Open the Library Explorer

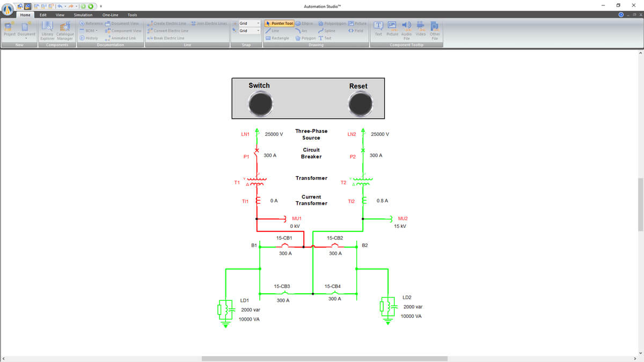tap(47, 31)
